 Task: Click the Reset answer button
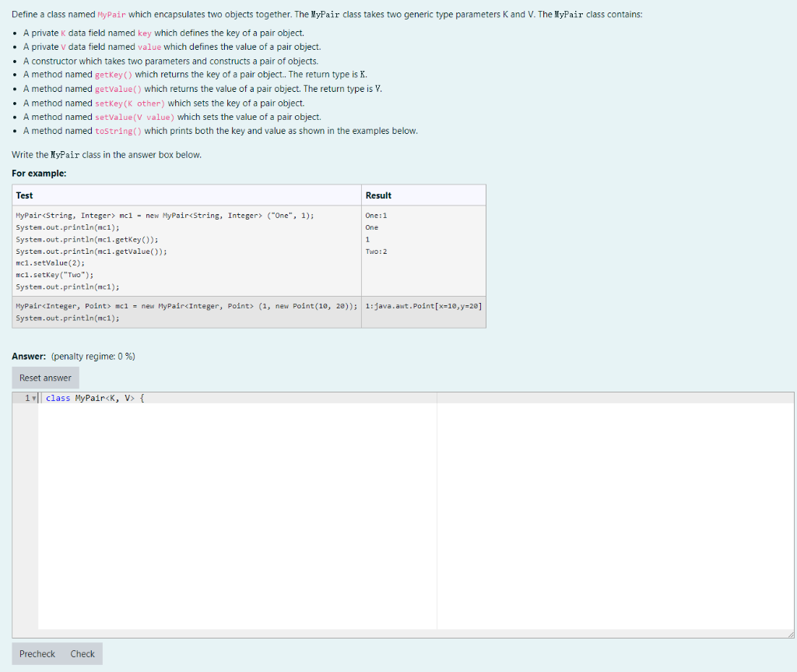pos(45,378)
